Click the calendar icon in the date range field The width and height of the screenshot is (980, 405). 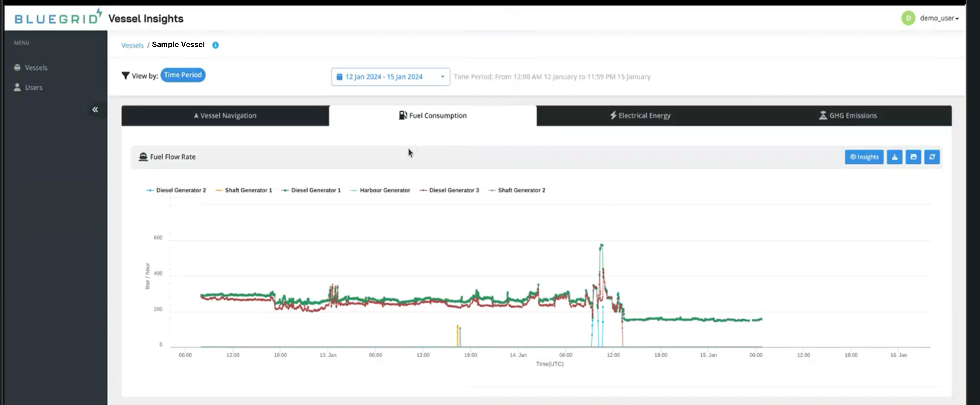point(339,77)
